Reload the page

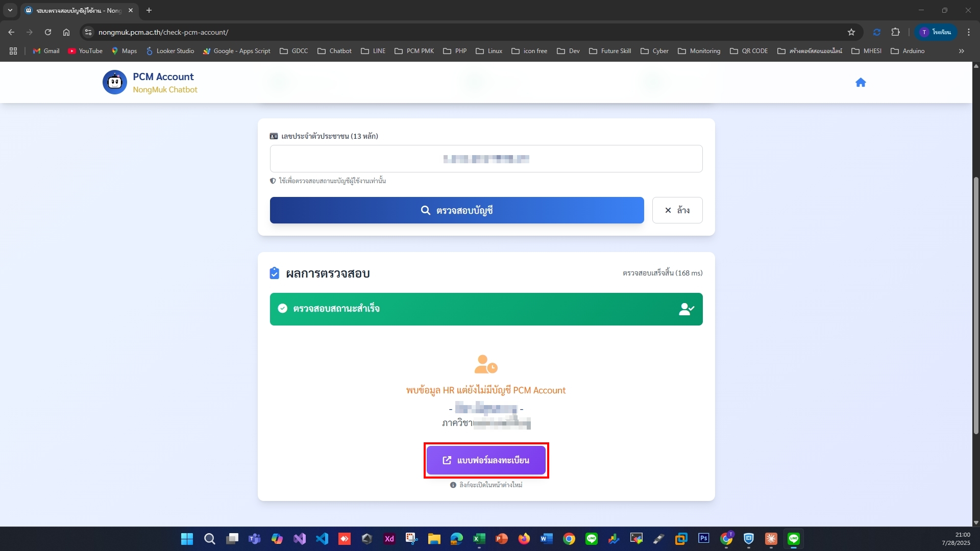[x=48, y=32]
